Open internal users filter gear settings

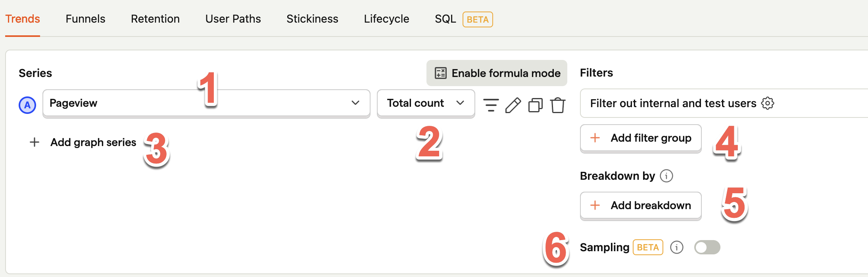768,103
